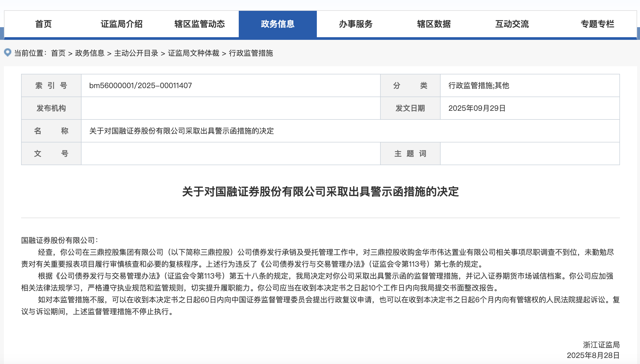This screenshot has height=364, width=640.
Task: Open the 证监局介绍 navigation tab
Action: tap(122, 24)
